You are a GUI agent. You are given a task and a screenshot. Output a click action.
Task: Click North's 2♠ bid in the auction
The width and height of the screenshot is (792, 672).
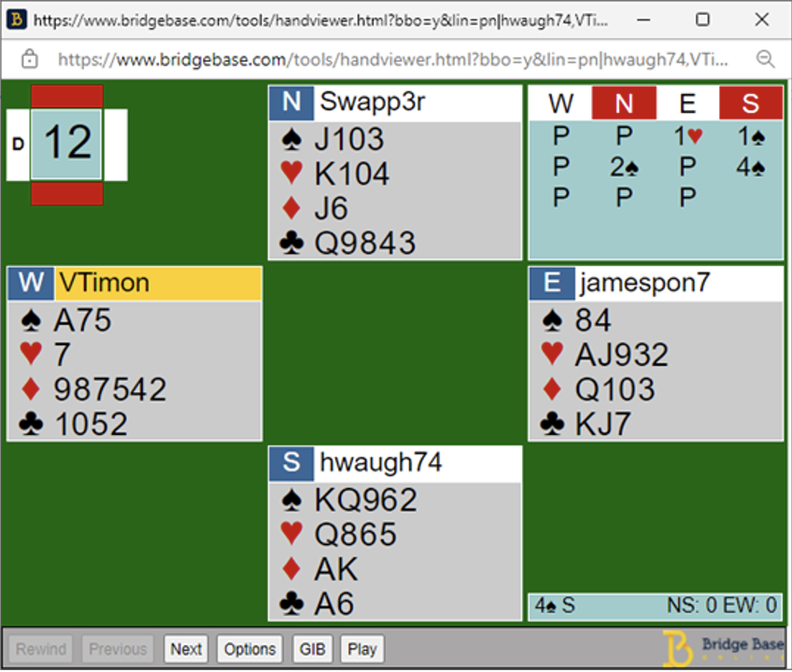pos(624,167)
